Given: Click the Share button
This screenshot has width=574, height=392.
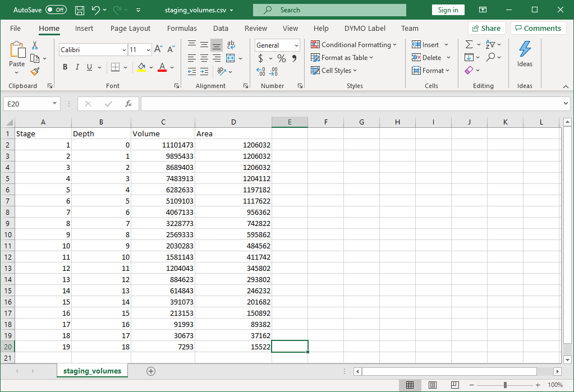Looking at the screenshot, I should (486, 27).
